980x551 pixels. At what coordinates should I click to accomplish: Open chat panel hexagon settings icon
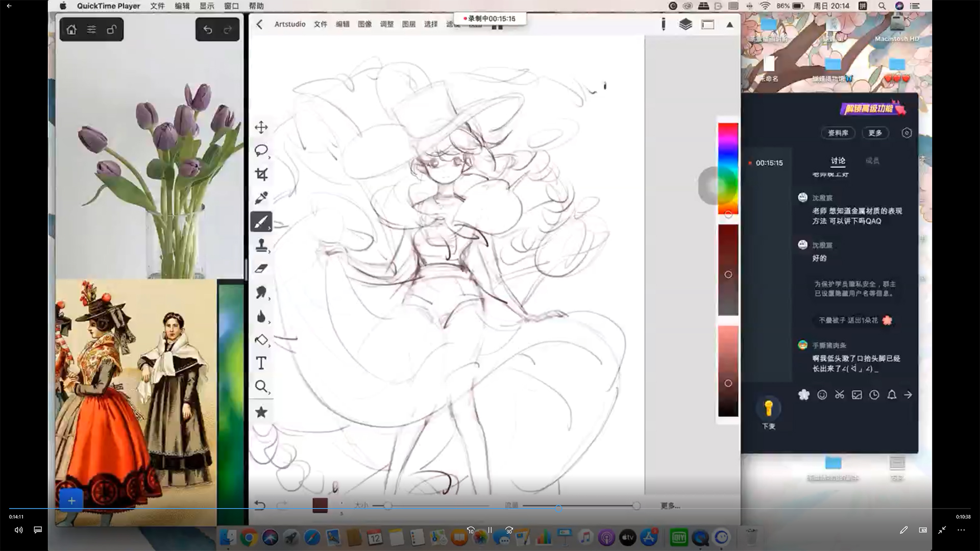click(x=906, y=133)
